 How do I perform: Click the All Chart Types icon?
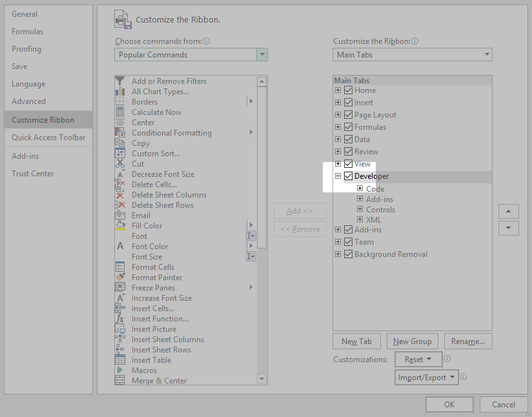pos(120,92)
